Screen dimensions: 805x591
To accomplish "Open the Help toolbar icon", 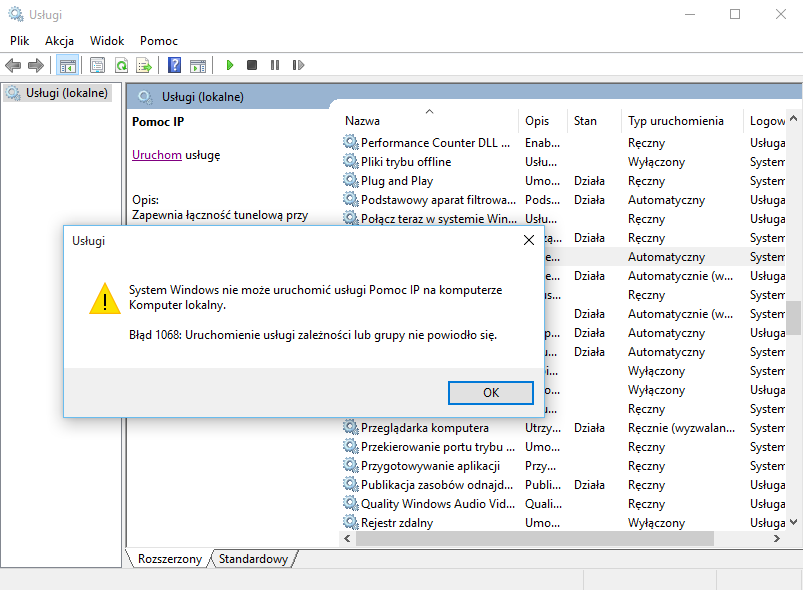I will [x=175, y=65].
